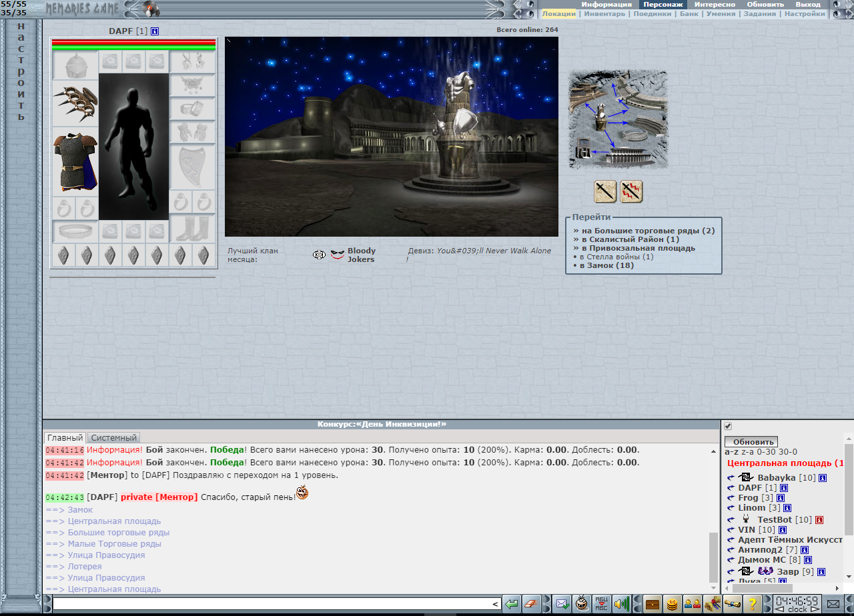Screen dimensions: 854x616
Task: Toggle the checkbox above the Обновить button
Action: point(729,427)
